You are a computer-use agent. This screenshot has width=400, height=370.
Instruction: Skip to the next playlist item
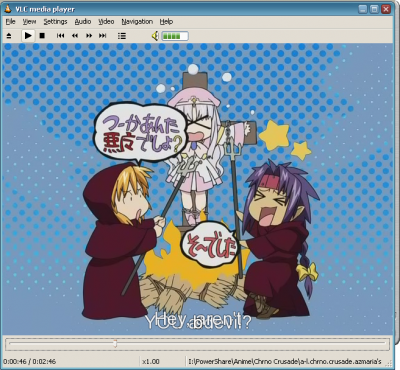(x=103, y=36)
